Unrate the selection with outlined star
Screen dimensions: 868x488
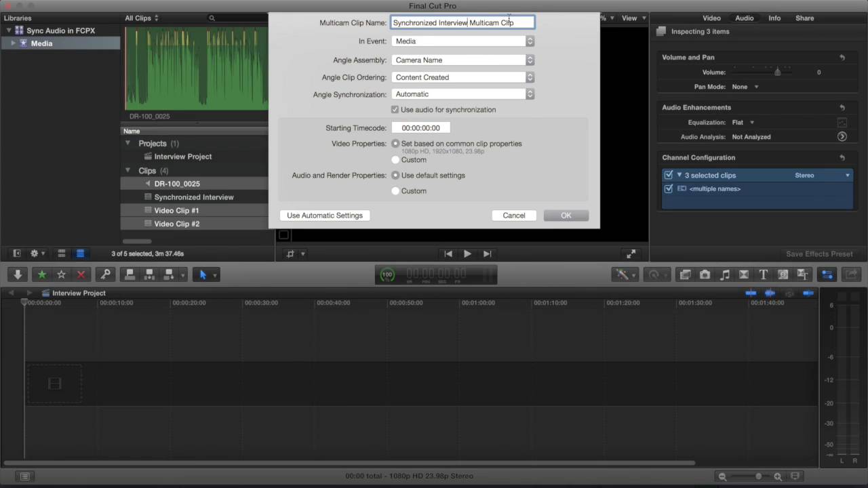tap(61, 274)
